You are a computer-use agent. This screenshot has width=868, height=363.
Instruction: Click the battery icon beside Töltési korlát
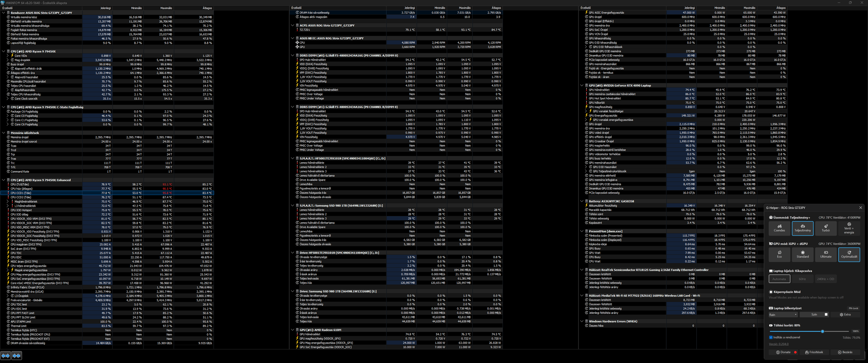pyautogui.click(x=771, y=325)
